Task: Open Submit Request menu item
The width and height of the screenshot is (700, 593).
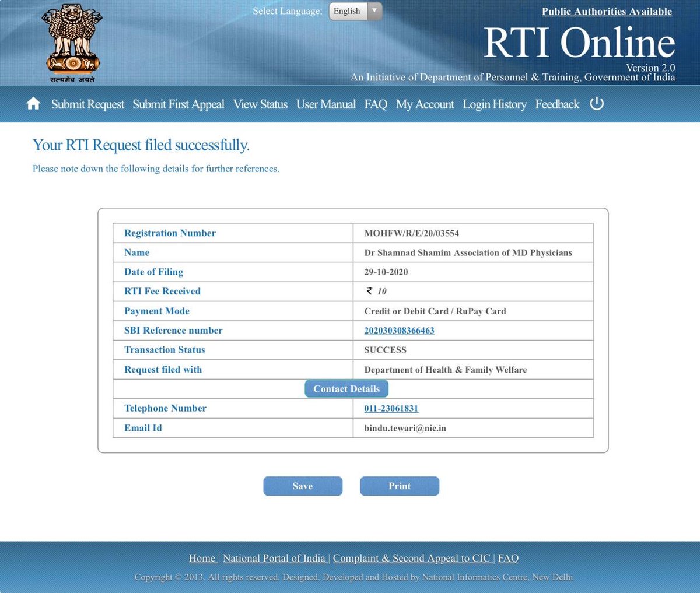Action: click(x=87, y=104)
